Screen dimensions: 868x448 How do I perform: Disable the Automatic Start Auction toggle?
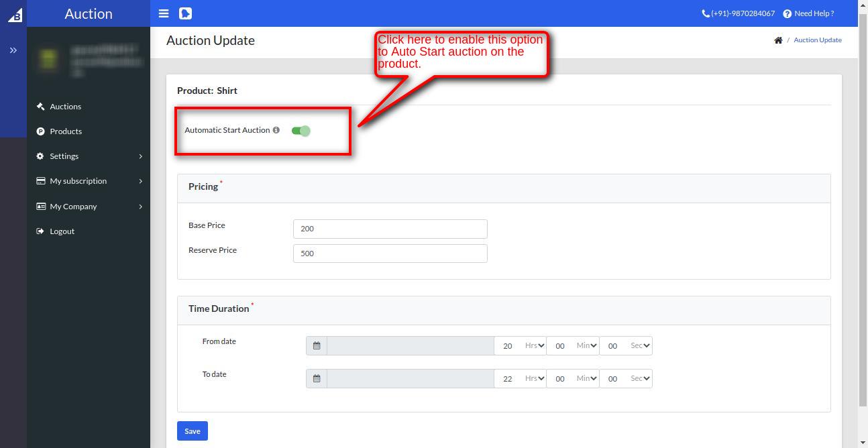point(301,130)
